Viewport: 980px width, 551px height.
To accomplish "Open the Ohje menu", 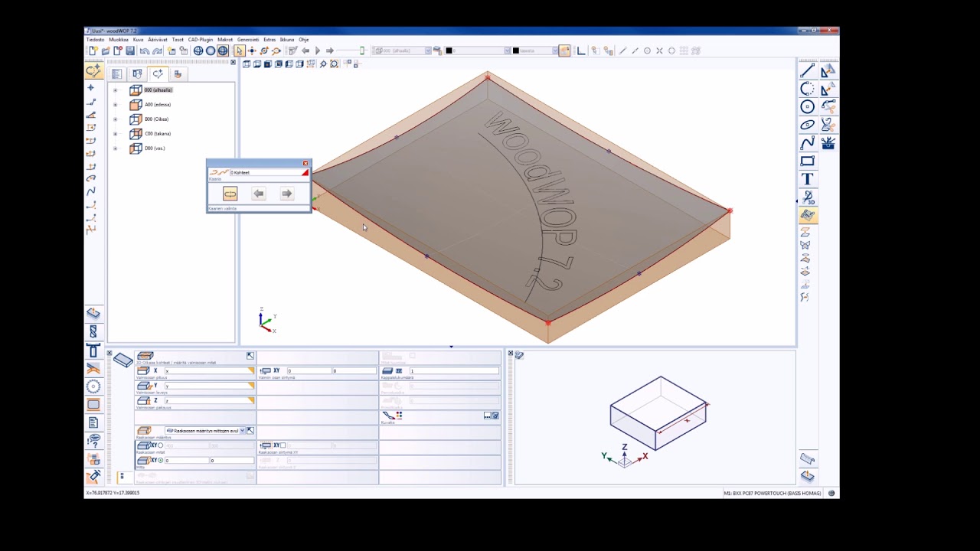I will (x=304, y=40).
